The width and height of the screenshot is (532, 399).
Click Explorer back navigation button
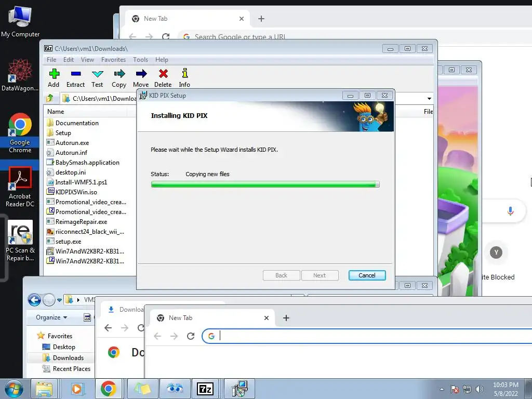coord(34,300)
